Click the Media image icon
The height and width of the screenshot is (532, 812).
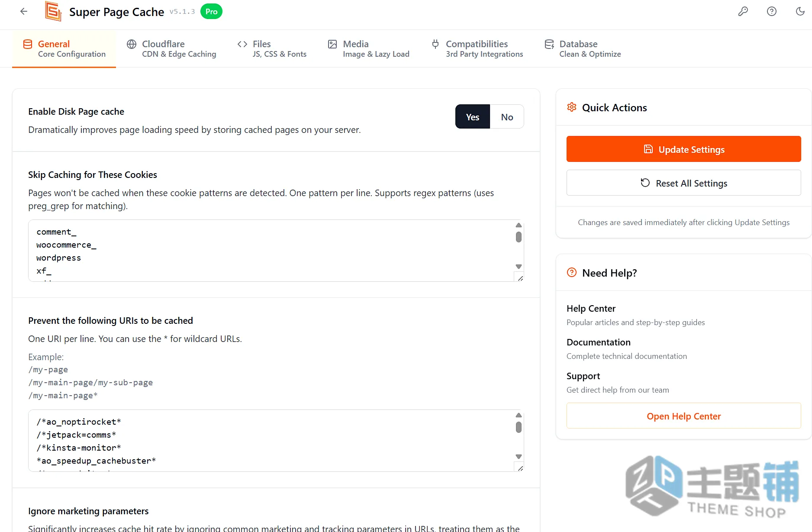click(332, 44)
